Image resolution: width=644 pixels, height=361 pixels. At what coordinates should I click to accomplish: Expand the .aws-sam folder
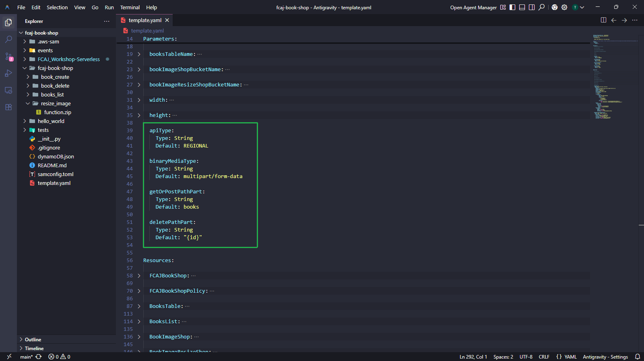click(x=25, y=41)
